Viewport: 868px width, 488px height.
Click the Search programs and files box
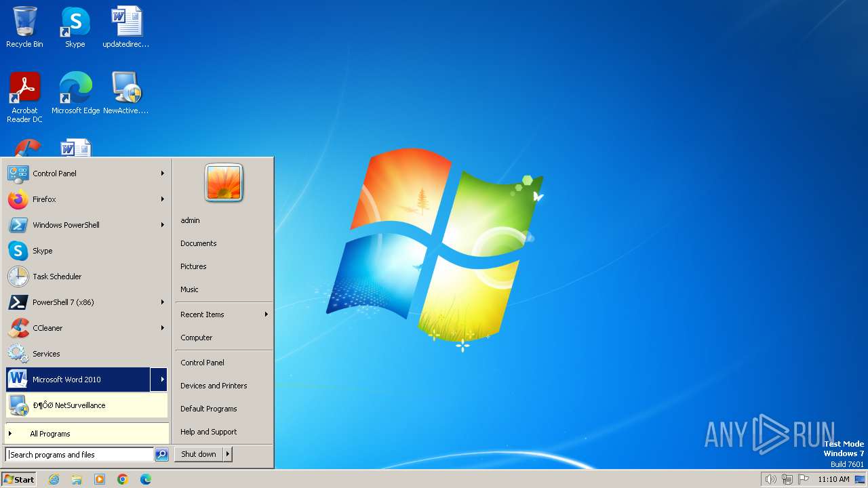tap(79, 455)
